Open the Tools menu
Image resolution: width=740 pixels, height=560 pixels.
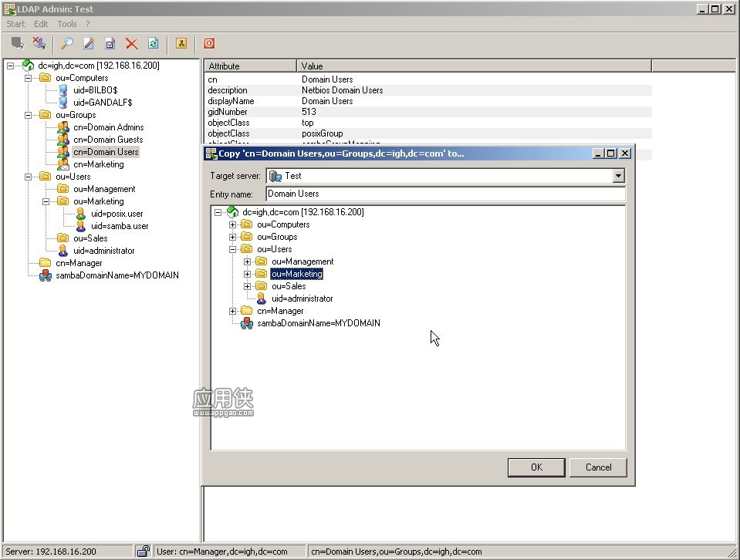[67, 24]
